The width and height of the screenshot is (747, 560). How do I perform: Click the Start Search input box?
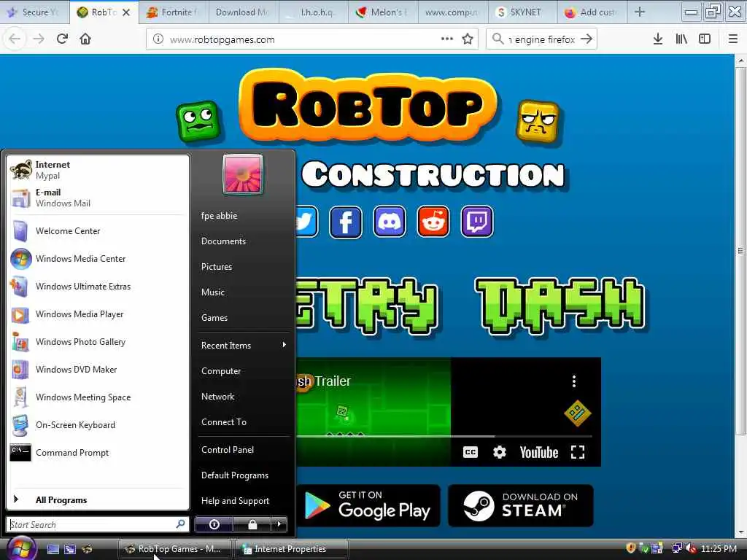(x=98, y=524)
